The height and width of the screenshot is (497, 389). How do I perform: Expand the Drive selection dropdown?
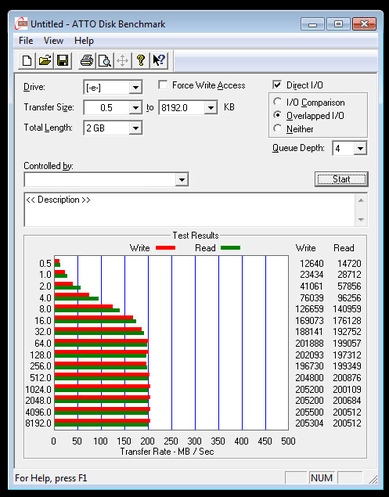[135, 88]
